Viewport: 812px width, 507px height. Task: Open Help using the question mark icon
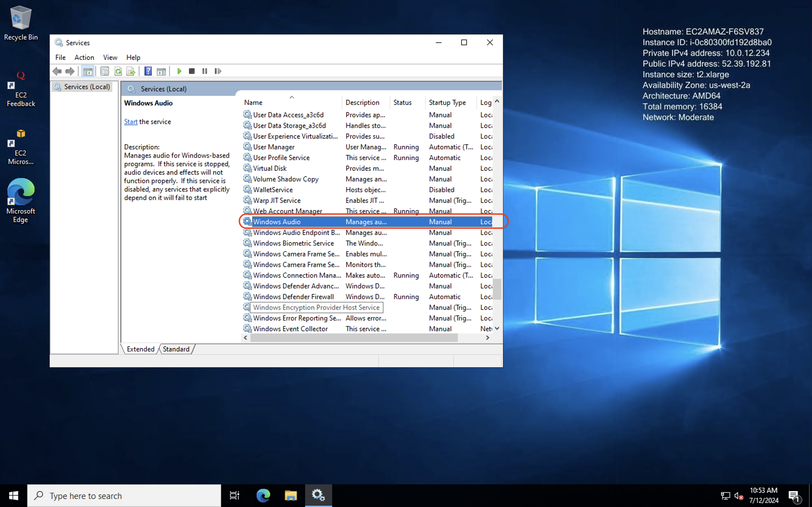coord(148,71)
